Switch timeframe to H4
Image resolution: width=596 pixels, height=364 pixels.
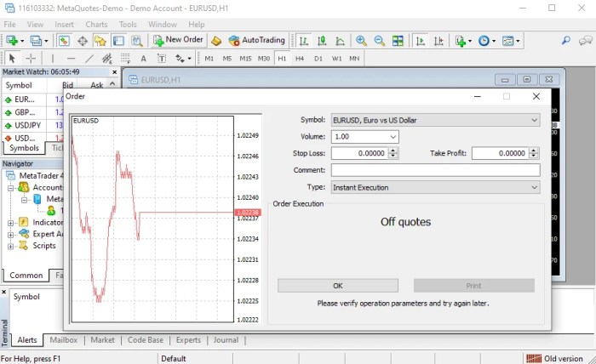click(x=300, y=59)
